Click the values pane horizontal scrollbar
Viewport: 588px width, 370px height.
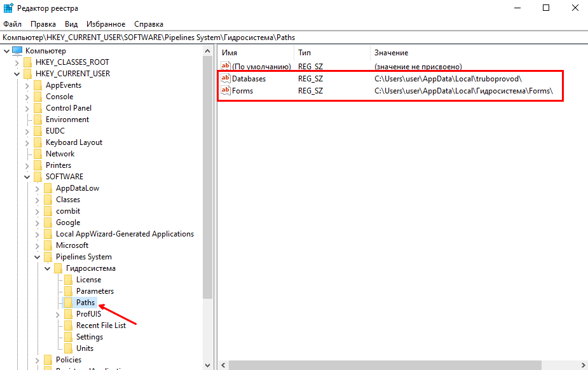[x=381, y=365]
